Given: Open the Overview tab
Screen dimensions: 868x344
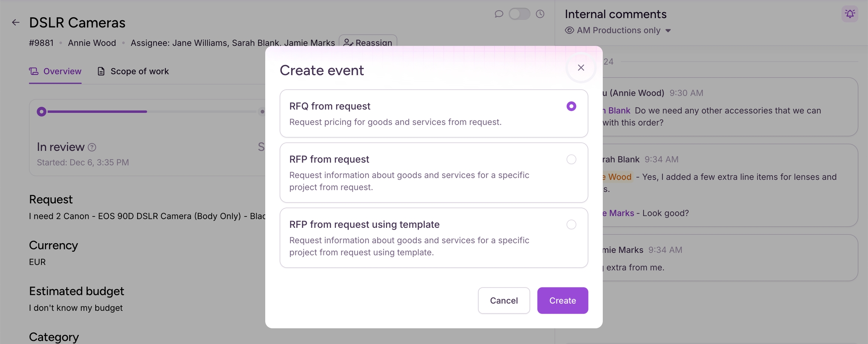Looking at the screenshot, I should click(55, 71).
